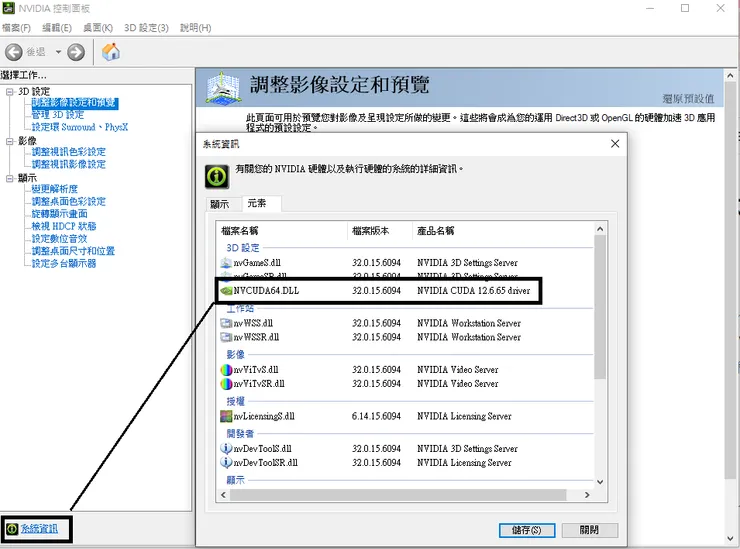The height and width of the screenshot is (549, 740).
Task: Open 調整桌面尺寸和位置 item
Action: tap(73, 251)
